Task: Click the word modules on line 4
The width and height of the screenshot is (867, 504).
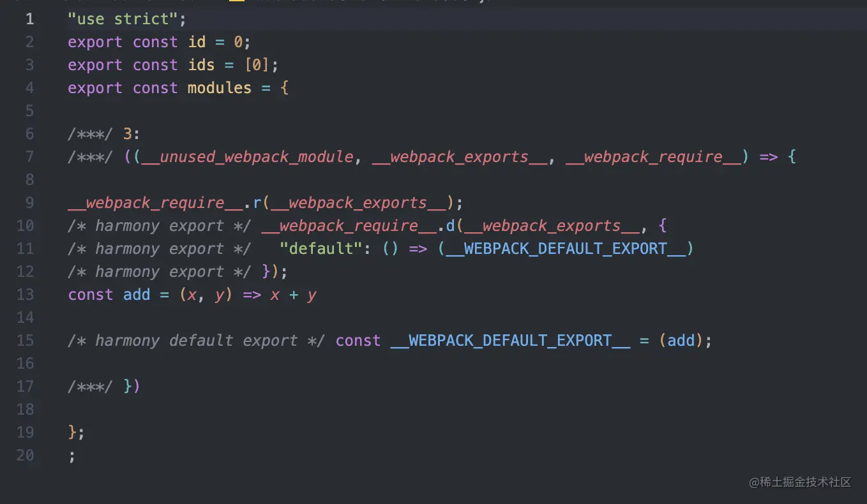Action: click(x=220, y=88)
